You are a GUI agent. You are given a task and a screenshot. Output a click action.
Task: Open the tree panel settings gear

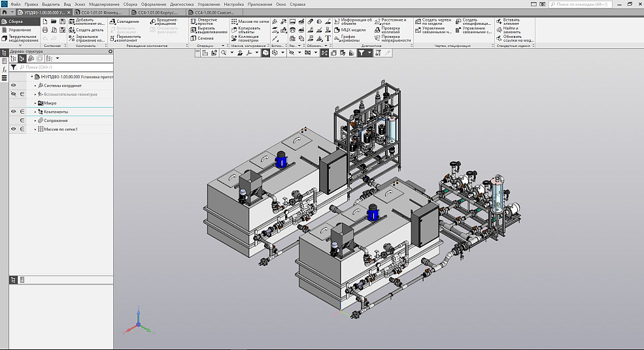pyautogui.click(x=110, y=51)
